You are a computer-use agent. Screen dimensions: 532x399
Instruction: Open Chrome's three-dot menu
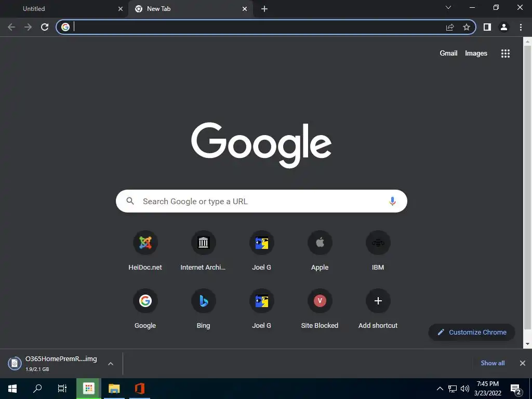point(521,27)
